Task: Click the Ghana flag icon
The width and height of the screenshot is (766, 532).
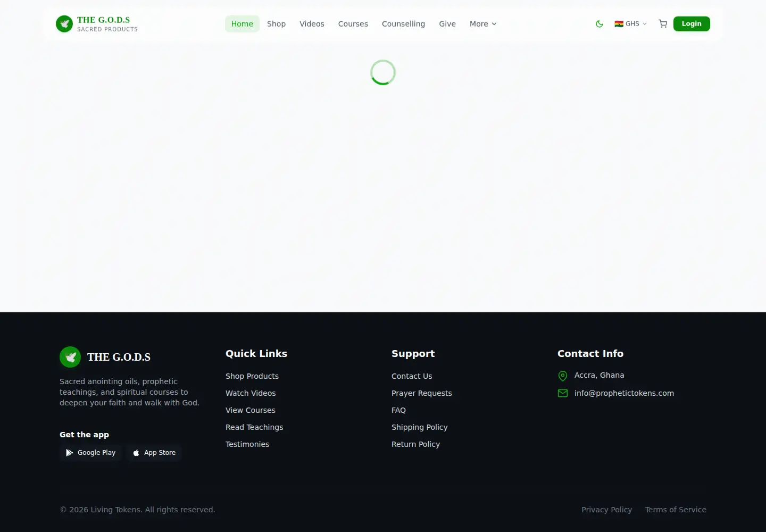Action: 619,24
